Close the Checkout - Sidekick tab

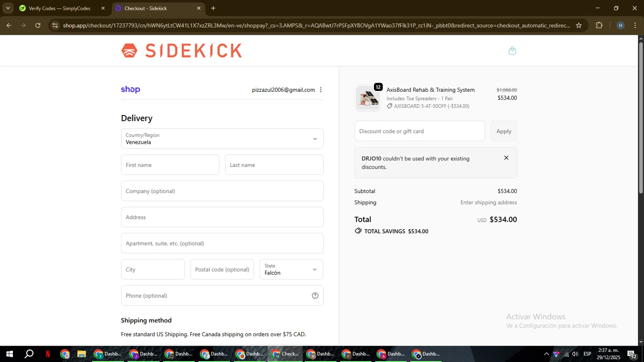(x=199, y=8)
